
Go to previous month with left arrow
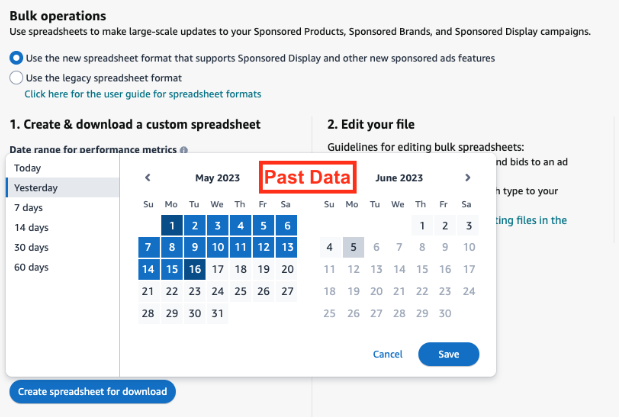click(148, 177)
